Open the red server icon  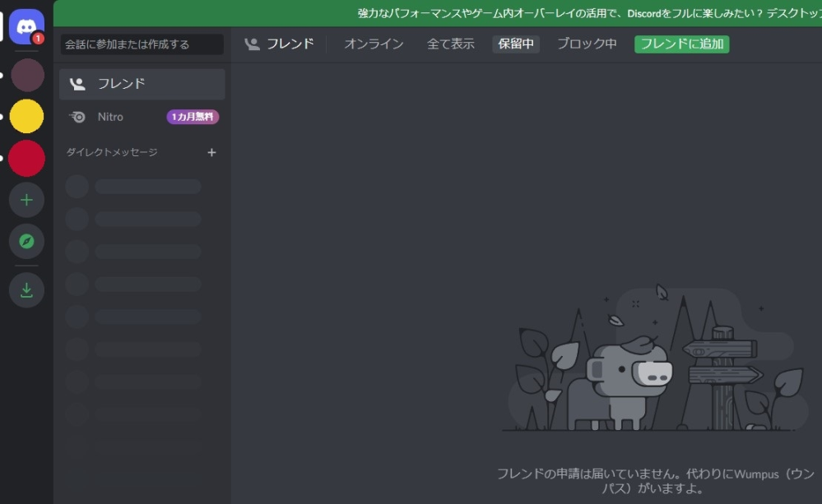coord(26,158)
